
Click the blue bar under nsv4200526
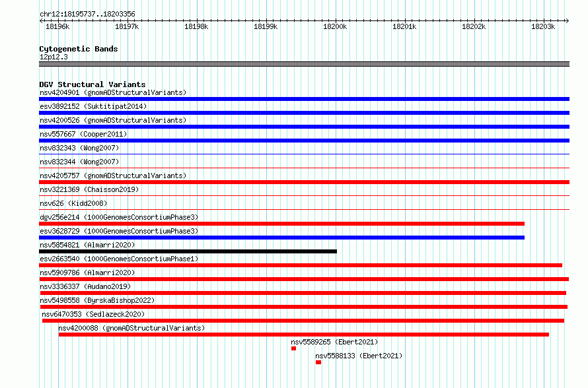click(304, 127)
